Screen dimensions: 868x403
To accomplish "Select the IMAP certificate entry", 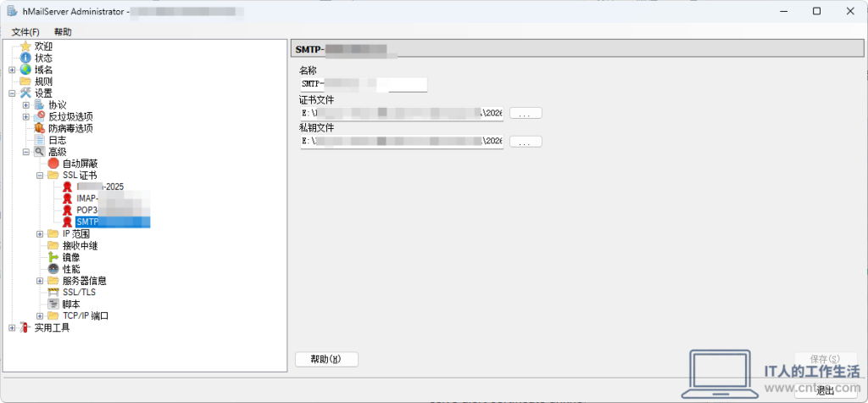I will (113, 199).
